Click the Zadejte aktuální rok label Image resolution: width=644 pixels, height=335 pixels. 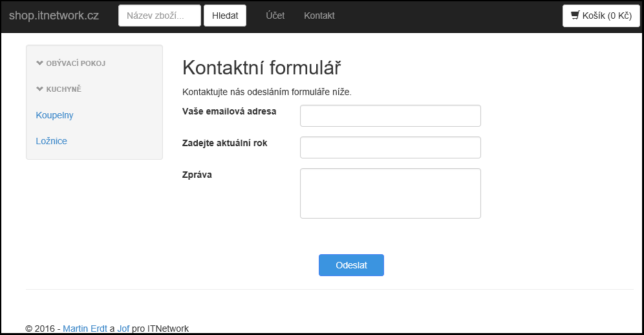(224, 143)
